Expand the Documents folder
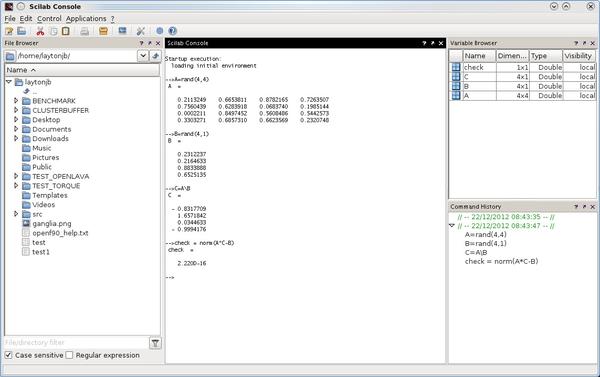Viewport: 600px width, 377px height. [x=16, y=129]
